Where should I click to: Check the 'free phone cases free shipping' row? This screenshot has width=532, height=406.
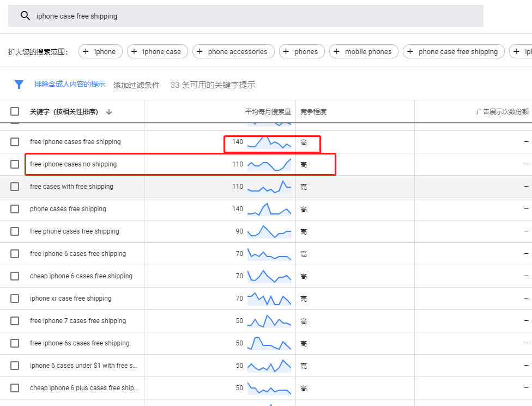(15, 231)
